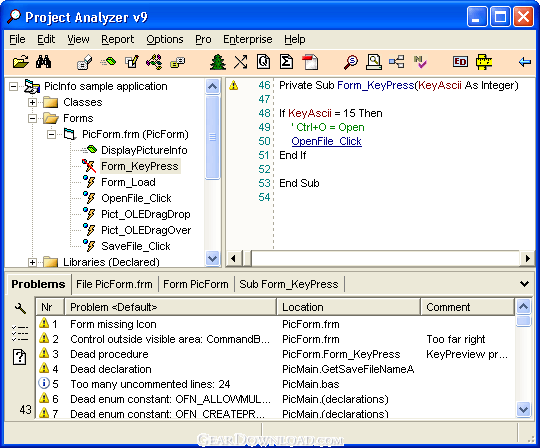Expand the Libraries (Declared) node

click(32, 262)
